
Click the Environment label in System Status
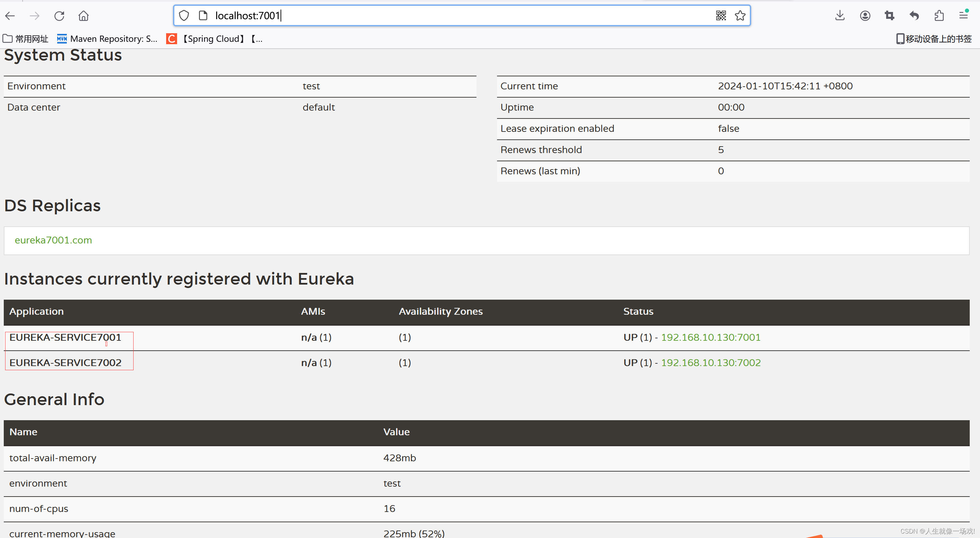click(x=37, y=86)
